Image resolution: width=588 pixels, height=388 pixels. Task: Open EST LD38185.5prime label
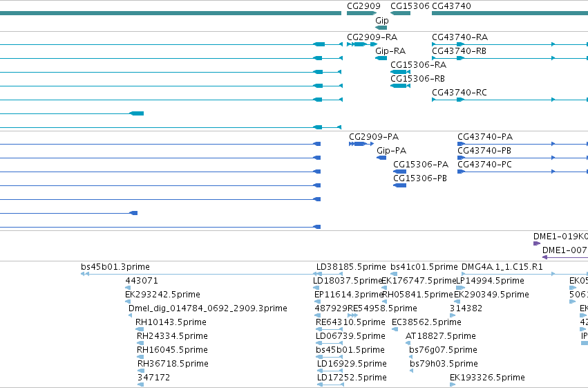[351, 267]
